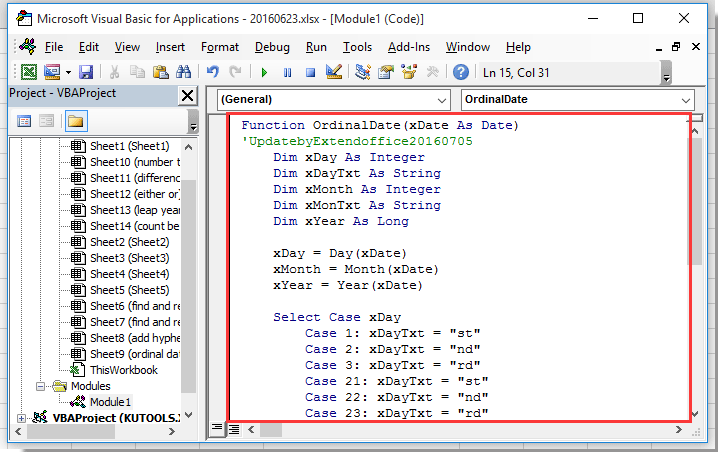Click the Redo arrow icon

coord(235,72)
